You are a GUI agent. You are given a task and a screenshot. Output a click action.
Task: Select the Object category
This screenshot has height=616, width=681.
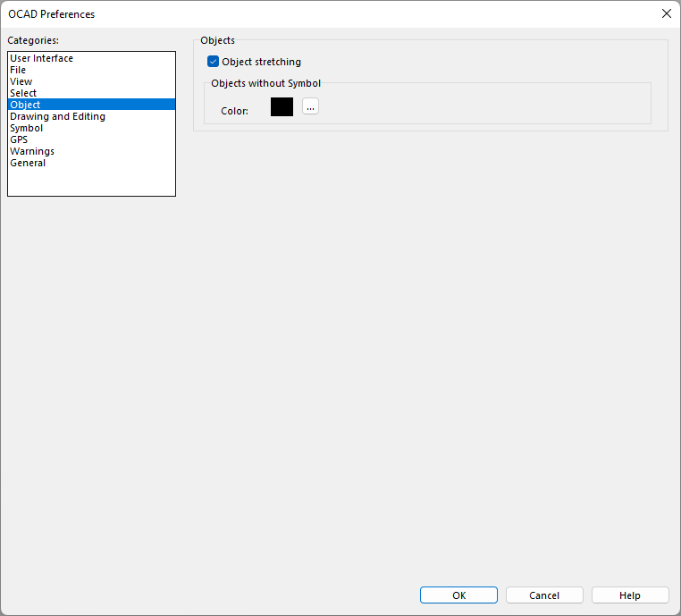pyautogui.click(x=92, y=105)
